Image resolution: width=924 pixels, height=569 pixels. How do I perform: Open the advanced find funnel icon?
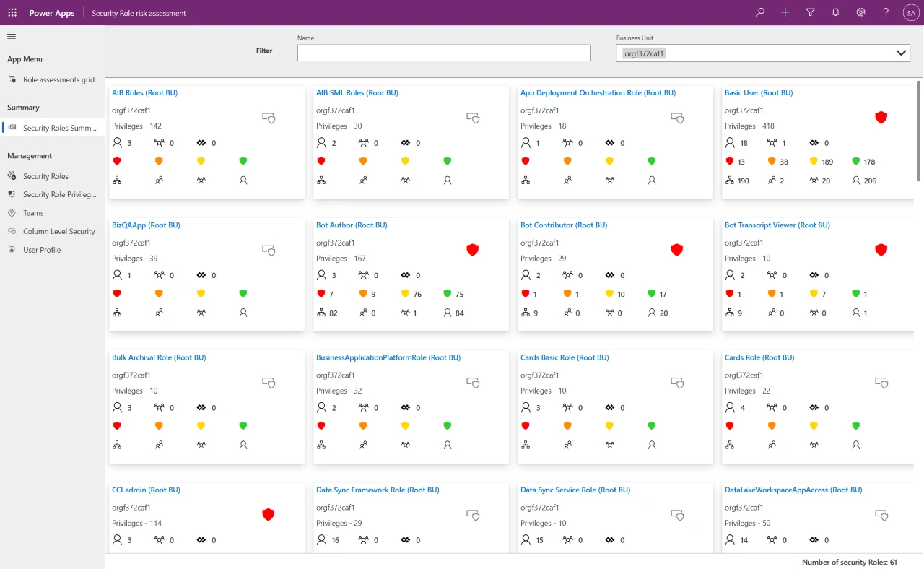tap(811, 13)
